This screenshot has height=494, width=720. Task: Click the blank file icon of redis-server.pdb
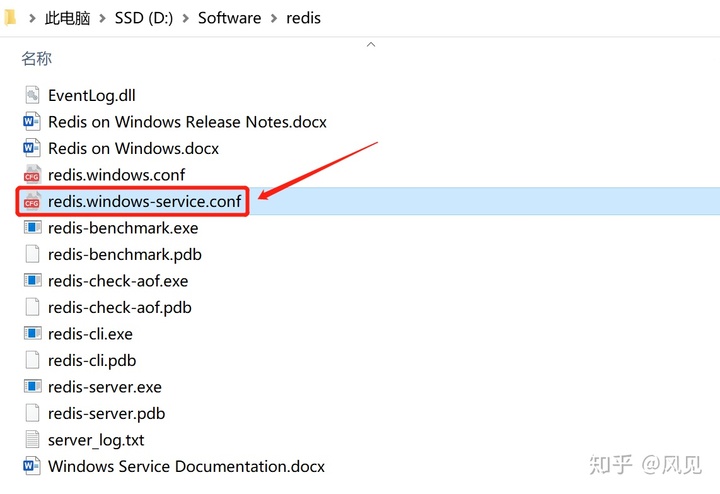[x=32, y=413]
